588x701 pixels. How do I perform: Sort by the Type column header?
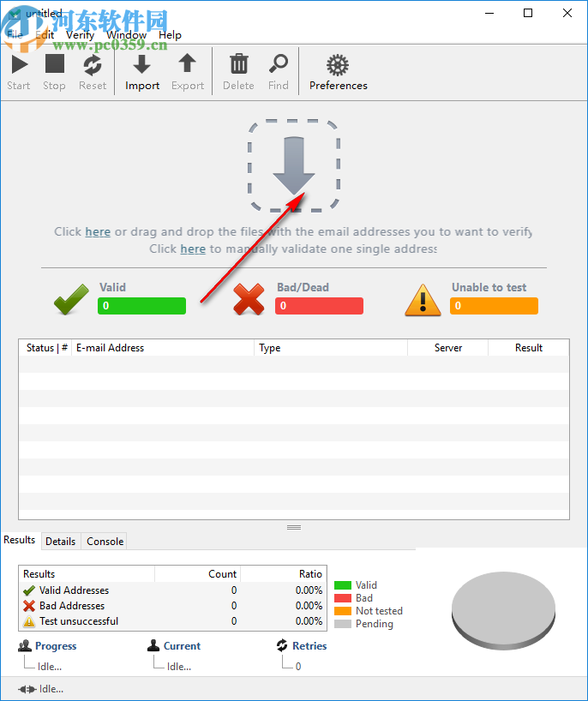point(331,348)
